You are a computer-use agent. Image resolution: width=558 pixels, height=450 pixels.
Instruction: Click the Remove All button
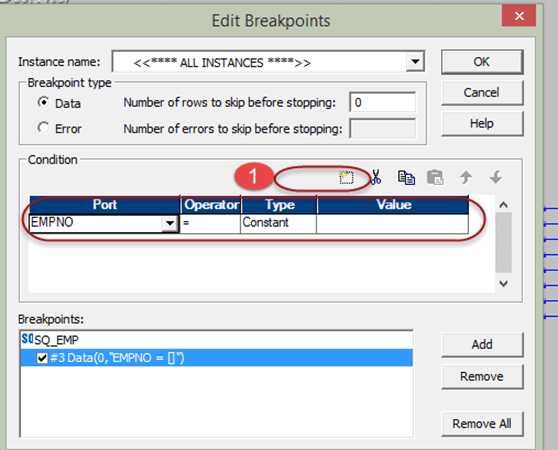pos(482,424)
